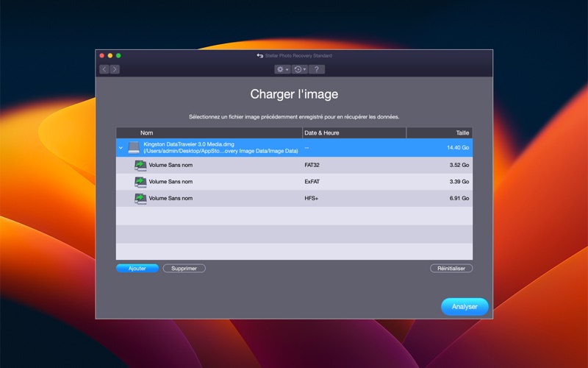Sort by the Date & Heure column
Viewport: 588px width, 368px height.
[x=354, y=133]
